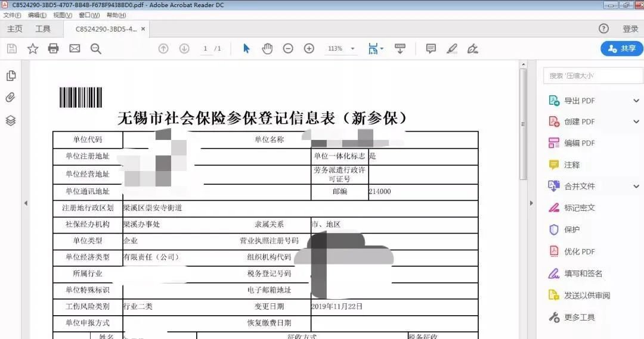Click the 登录 sign-in link

630,29
